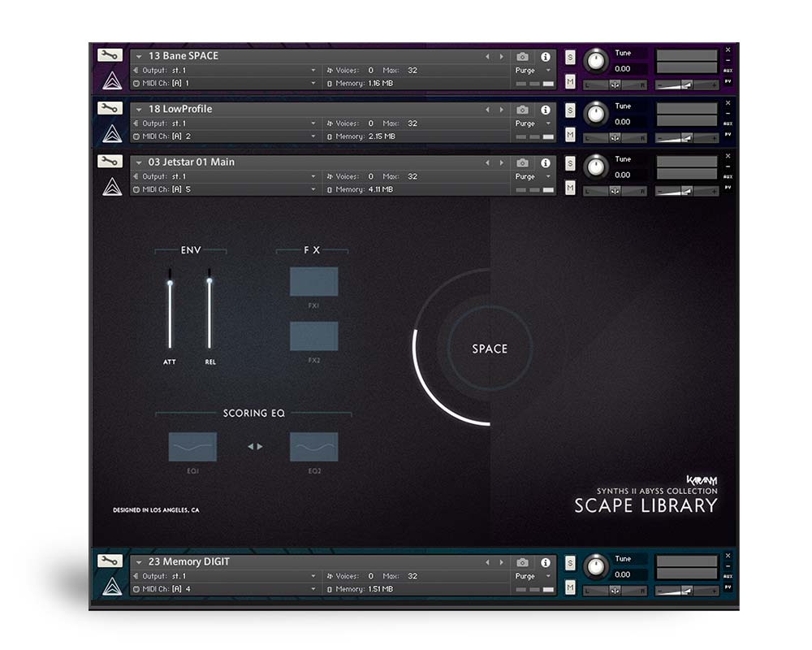Image resolution: width=812 pixels, height=650 pixels.
Task: Toggle the FX1 effect slot
Action: tap(313, 281)
